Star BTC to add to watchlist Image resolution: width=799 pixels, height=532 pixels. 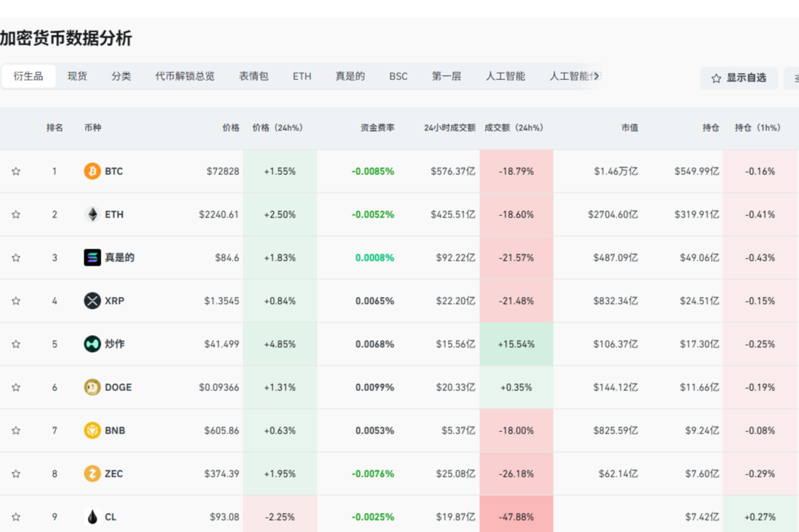[x=16, y=171]
